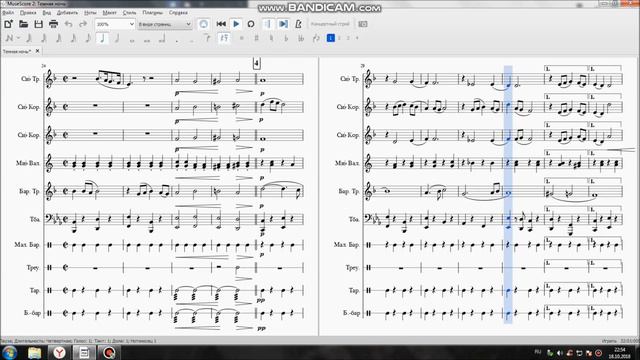The height and width of the screenshot is (360, 640).
Task: Open the Правка menu
Action: coord(28,13)
